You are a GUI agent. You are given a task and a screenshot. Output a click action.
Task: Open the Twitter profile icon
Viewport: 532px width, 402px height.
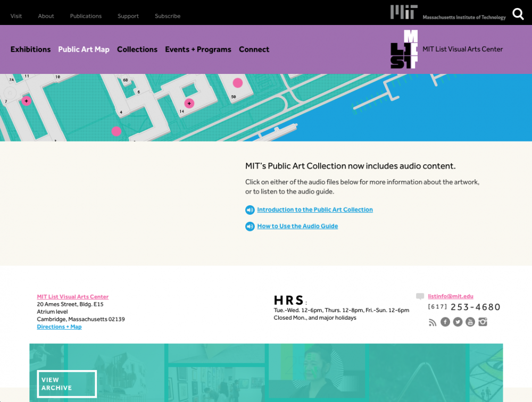click(x=458, y=322)
